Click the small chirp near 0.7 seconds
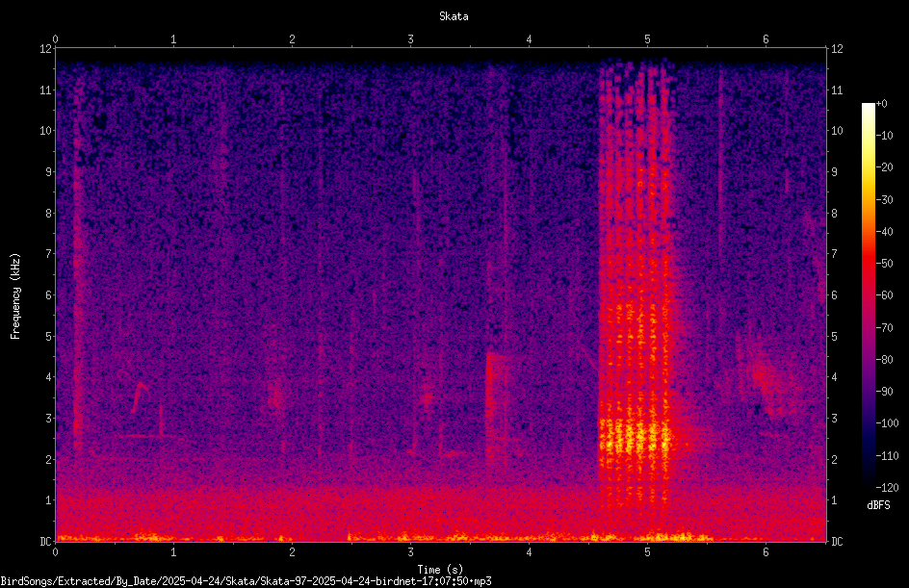The height and width of the screenshot is (588, 909). 139,396
